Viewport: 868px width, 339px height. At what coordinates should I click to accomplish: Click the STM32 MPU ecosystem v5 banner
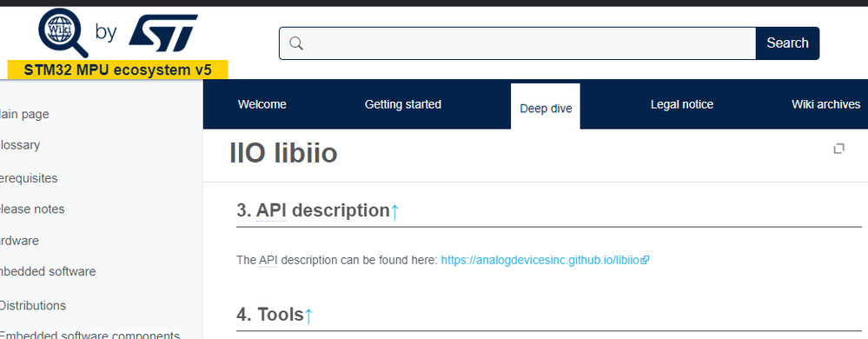[117, 70]
